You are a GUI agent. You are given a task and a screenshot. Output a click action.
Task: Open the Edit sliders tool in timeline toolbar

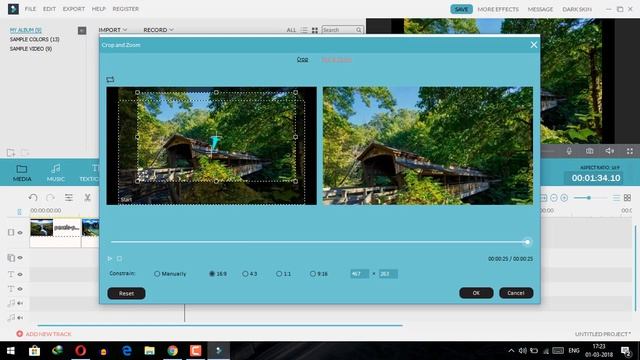tap(69, 198)
